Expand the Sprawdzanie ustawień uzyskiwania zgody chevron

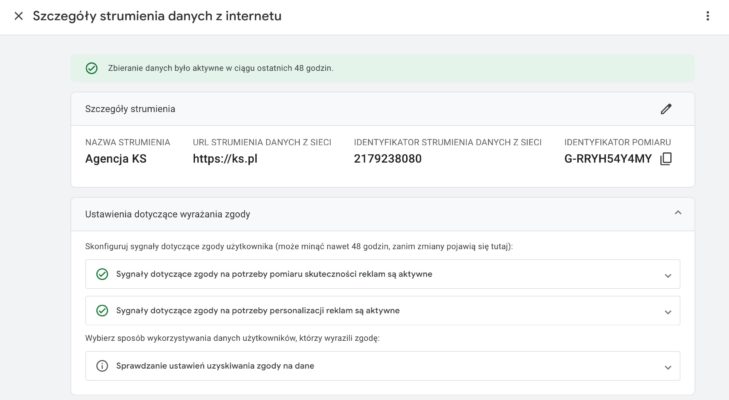tap(667, 366)
